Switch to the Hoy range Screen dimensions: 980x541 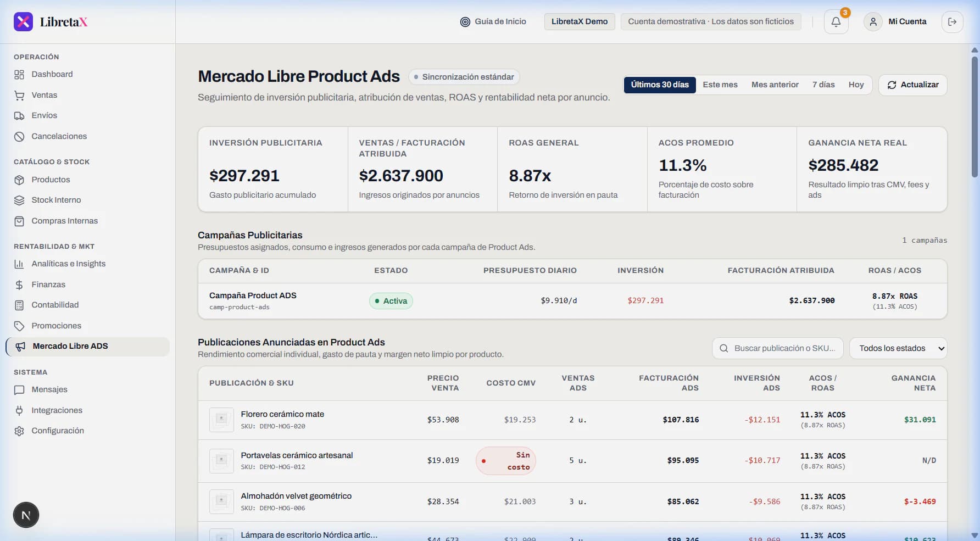(x=856, y=85)
